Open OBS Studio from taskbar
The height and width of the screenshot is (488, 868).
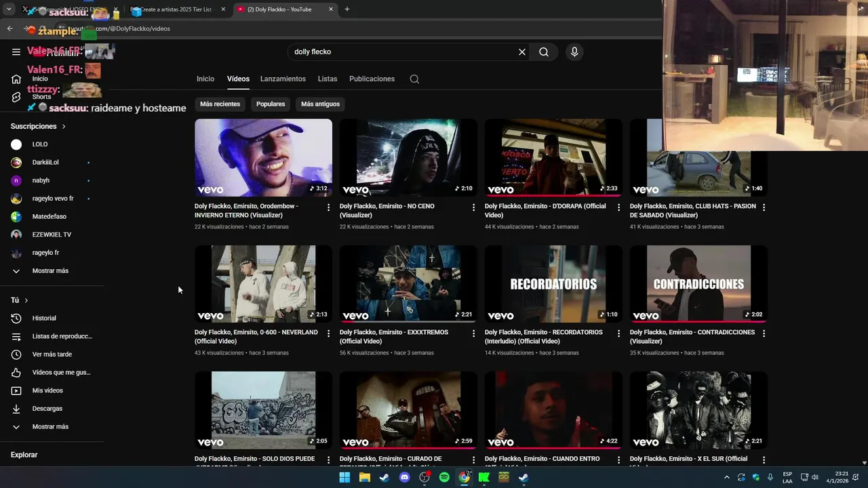click(425, 477)
